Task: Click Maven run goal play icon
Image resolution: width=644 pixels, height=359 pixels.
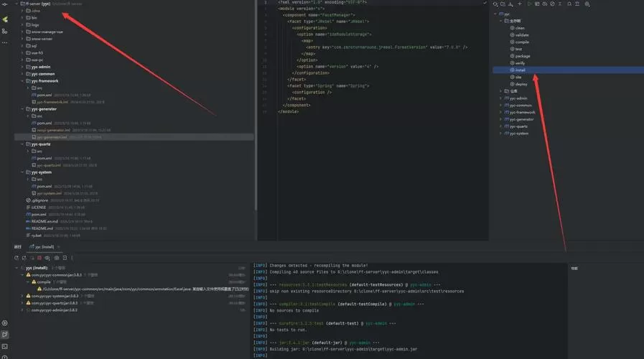Action: tap(529, 4)
